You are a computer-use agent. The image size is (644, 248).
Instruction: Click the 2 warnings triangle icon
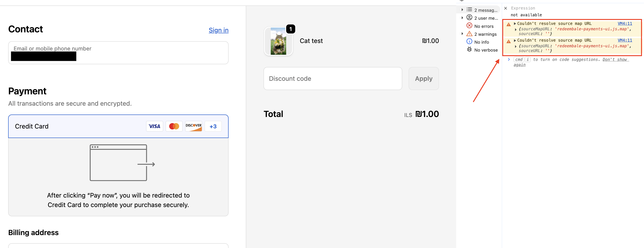click(469, 34)
